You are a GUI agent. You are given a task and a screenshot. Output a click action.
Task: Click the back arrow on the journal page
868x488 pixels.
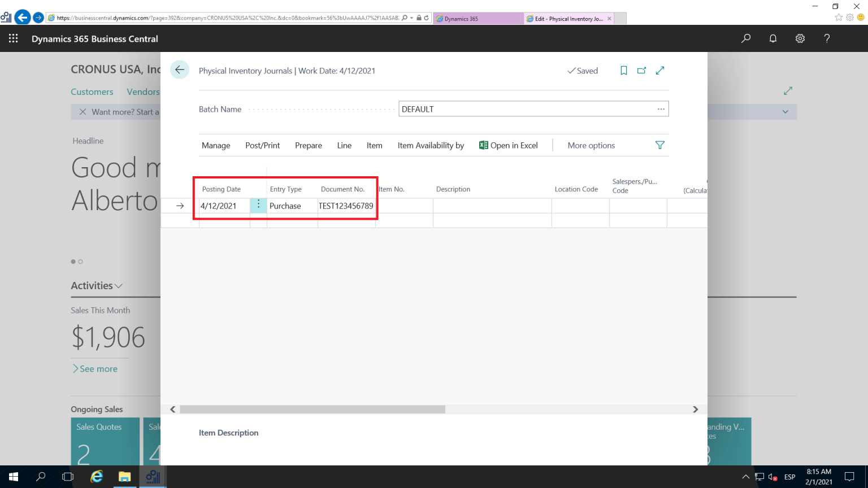tap(180, 69)
